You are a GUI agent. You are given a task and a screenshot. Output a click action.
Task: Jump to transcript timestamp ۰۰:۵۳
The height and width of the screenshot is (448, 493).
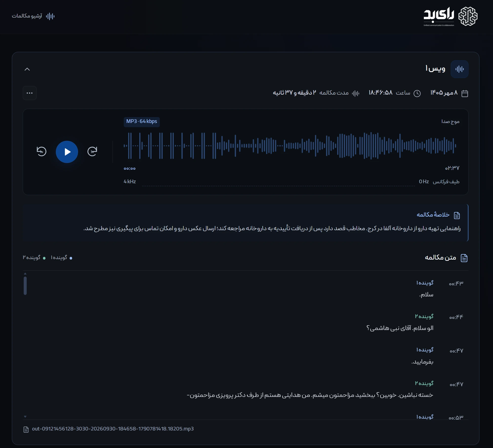[456, 418]
